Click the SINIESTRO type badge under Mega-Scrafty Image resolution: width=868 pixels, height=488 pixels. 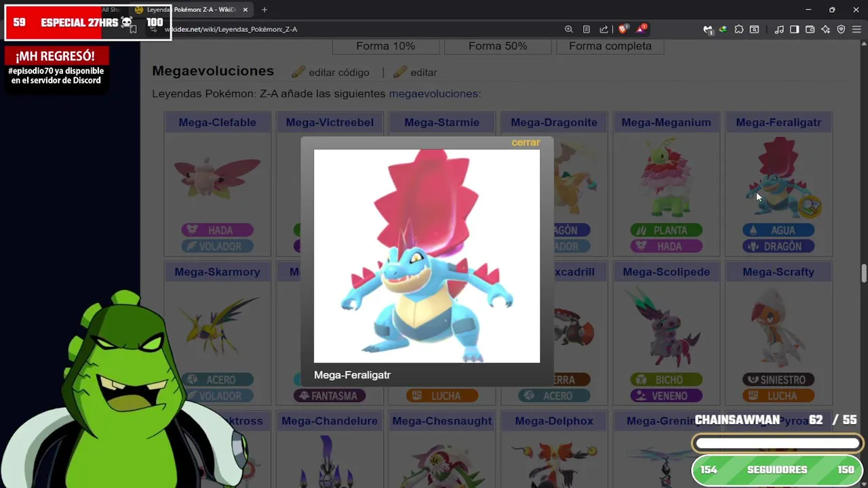[778, 380]
